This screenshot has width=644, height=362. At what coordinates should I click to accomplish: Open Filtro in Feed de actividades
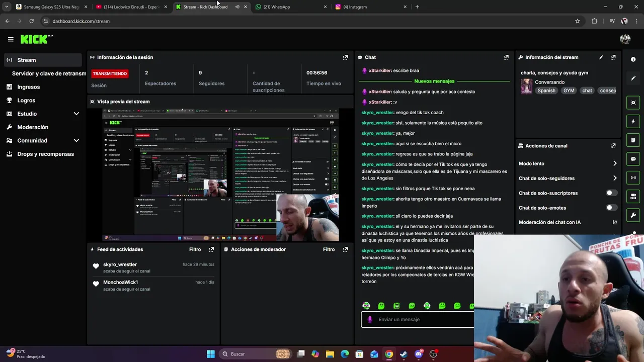(195, 249)
